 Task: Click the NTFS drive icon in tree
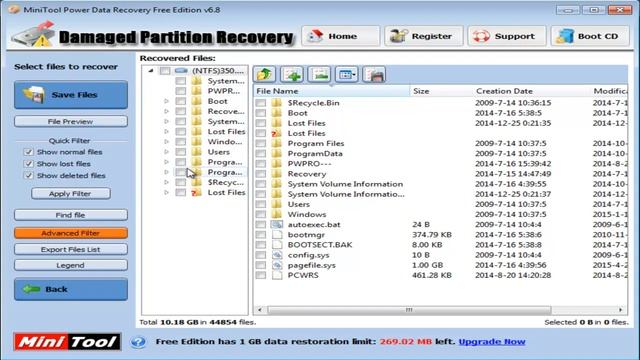181,71
